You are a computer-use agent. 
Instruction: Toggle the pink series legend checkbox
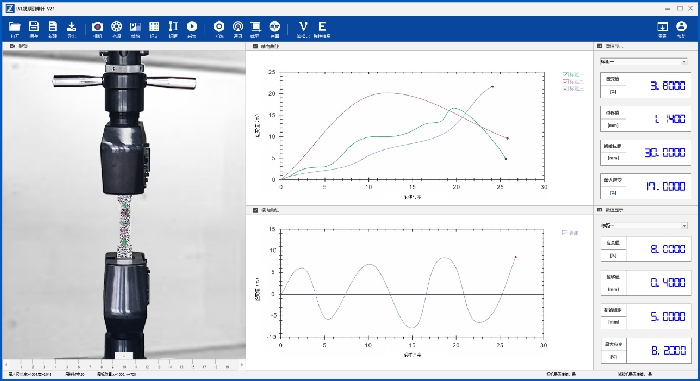[566, 82]
